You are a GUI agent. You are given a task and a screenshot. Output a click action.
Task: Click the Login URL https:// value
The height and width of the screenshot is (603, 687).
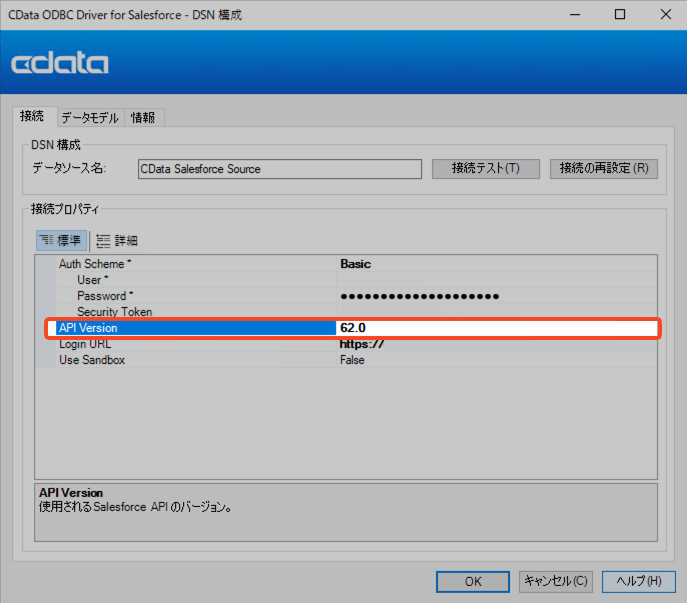pos(361,344)
